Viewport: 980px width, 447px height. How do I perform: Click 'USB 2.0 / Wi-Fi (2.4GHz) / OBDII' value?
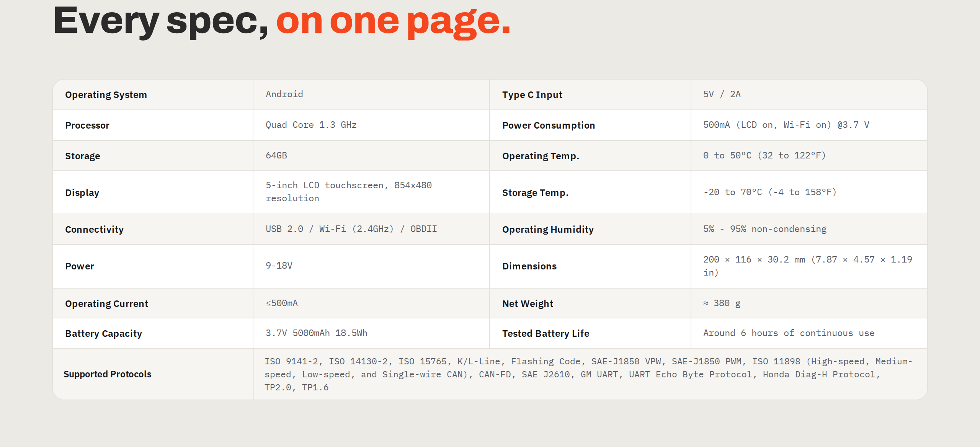coord(351,229)
